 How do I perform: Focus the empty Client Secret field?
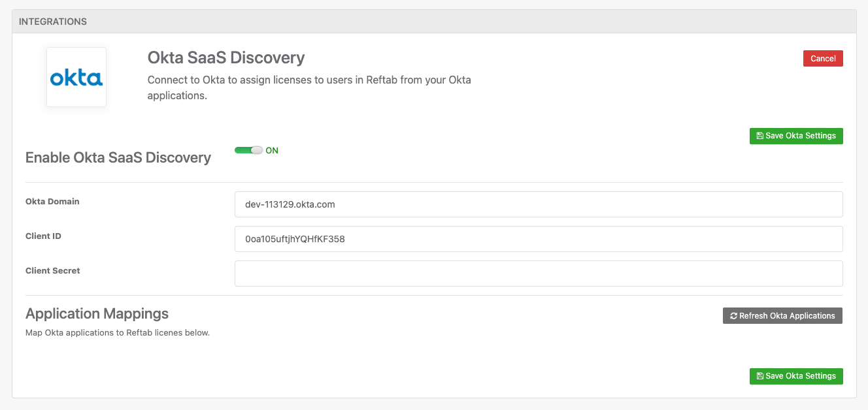pyautogui.click(x=539, y=274)
